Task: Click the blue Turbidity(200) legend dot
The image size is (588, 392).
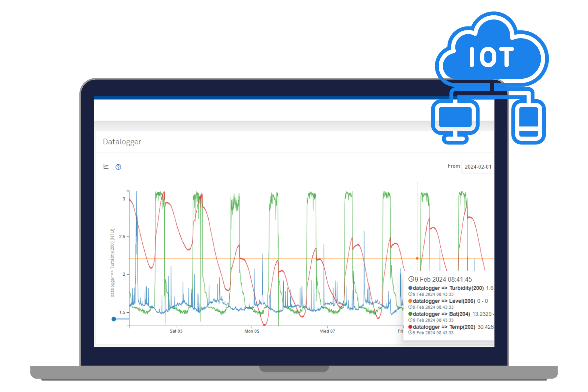Action: point(410,288)
